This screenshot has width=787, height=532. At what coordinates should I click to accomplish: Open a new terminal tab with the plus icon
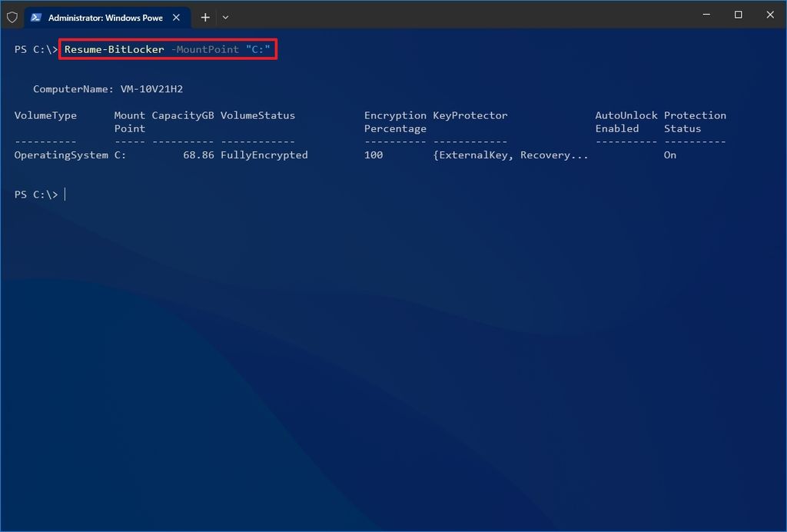(204, 17)
